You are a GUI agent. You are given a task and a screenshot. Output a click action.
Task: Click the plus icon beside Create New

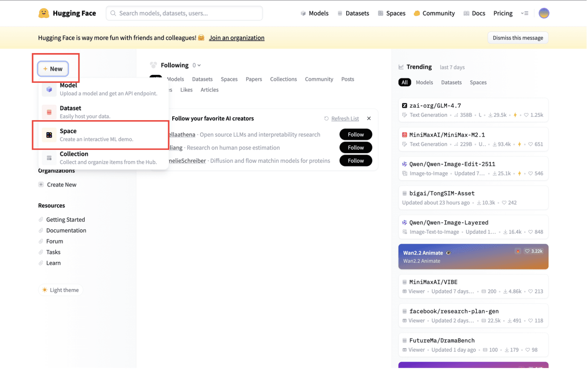(41, 185)
